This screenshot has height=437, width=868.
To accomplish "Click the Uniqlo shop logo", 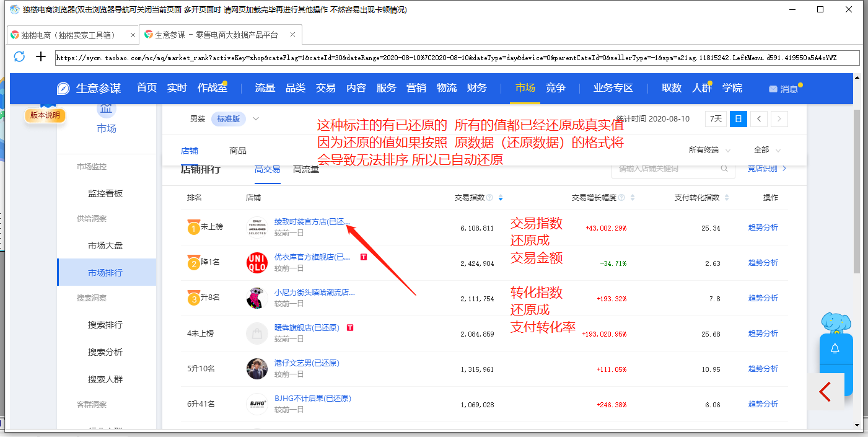I will (256, 262).
